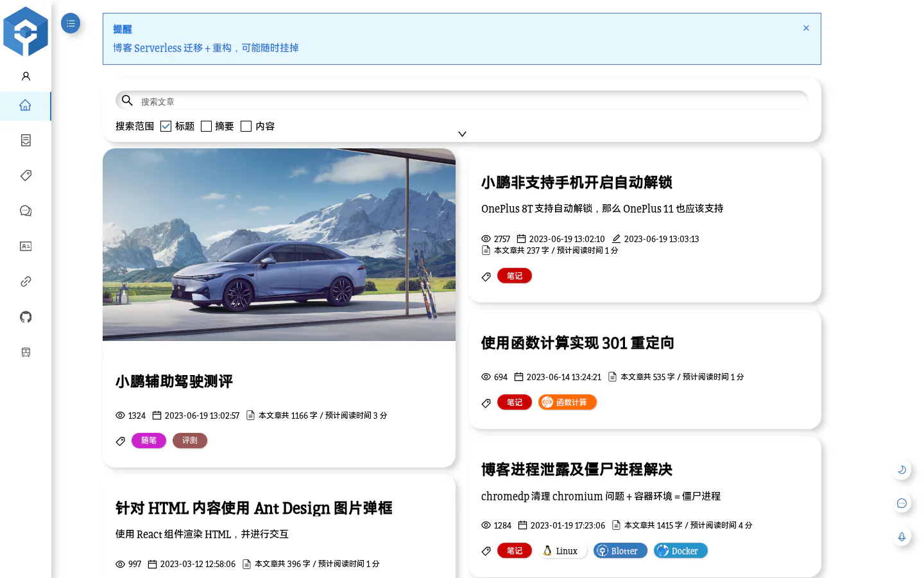The height and width of the screenshot is (578, 924).
Task: Click tag icon in 301 重定向 card
Action: pyautogui.click(x=486, y=403)
